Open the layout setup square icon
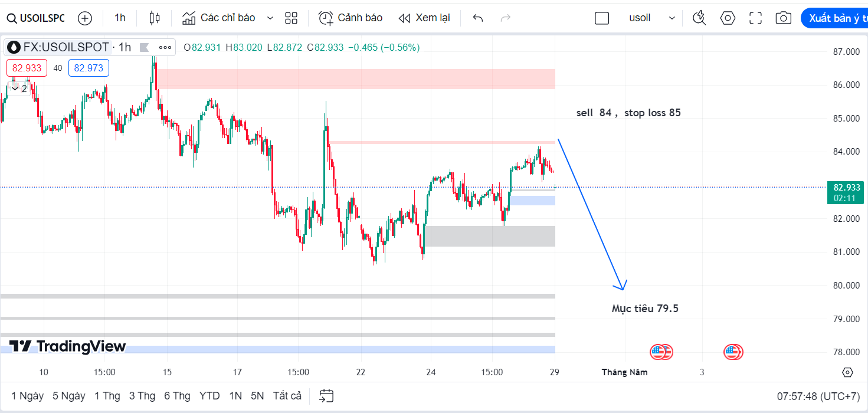Screen dimensions: 868x413 coord(602,18)
